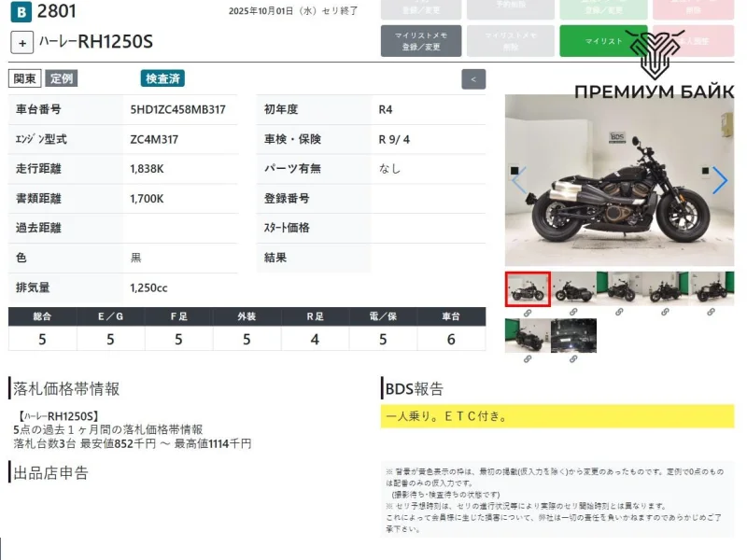Click マイリストメモ 登録/変更 dark button
This screenshot has height=560, width=747.
[x=421, y=41]
